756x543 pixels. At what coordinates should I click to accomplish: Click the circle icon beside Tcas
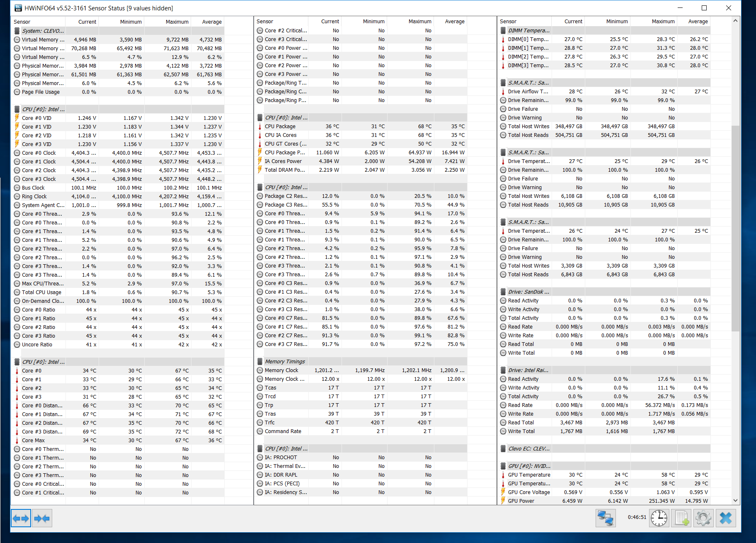pos(260,388)
